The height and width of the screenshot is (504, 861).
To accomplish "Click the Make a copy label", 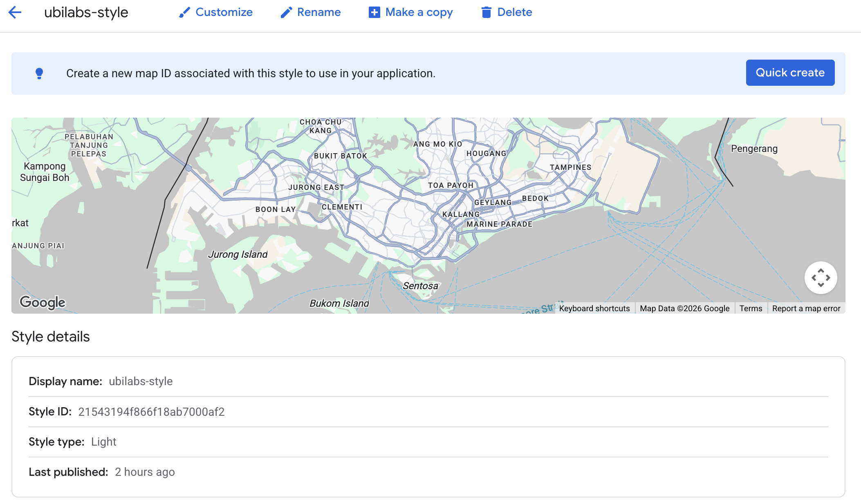I will click(x=419, y=12).
